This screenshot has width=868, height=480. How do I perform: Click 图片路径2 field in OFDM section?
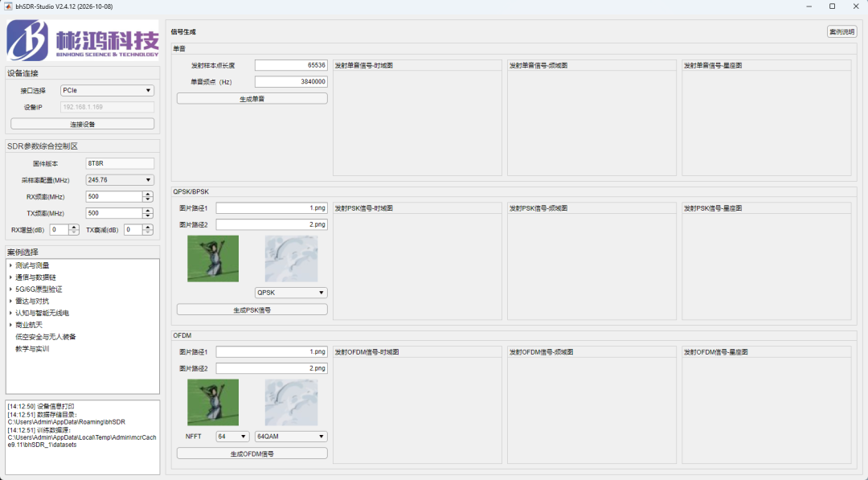272,368
